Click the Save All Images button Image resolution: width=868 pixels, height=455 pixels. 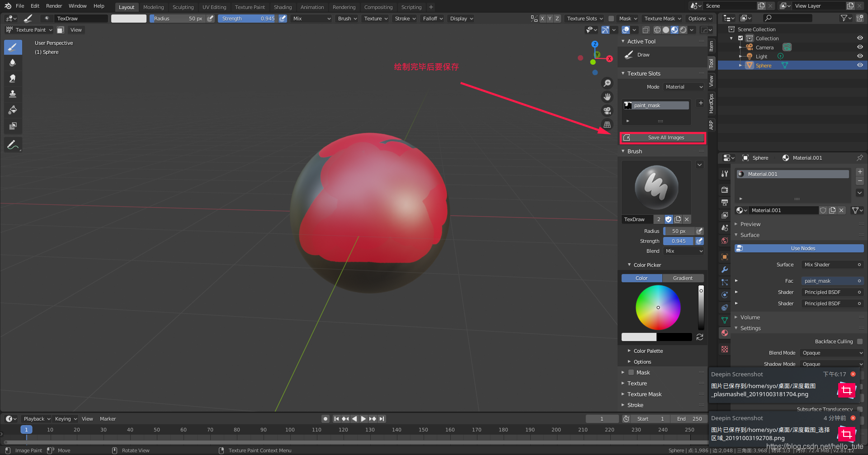click(x=663, y=137)
